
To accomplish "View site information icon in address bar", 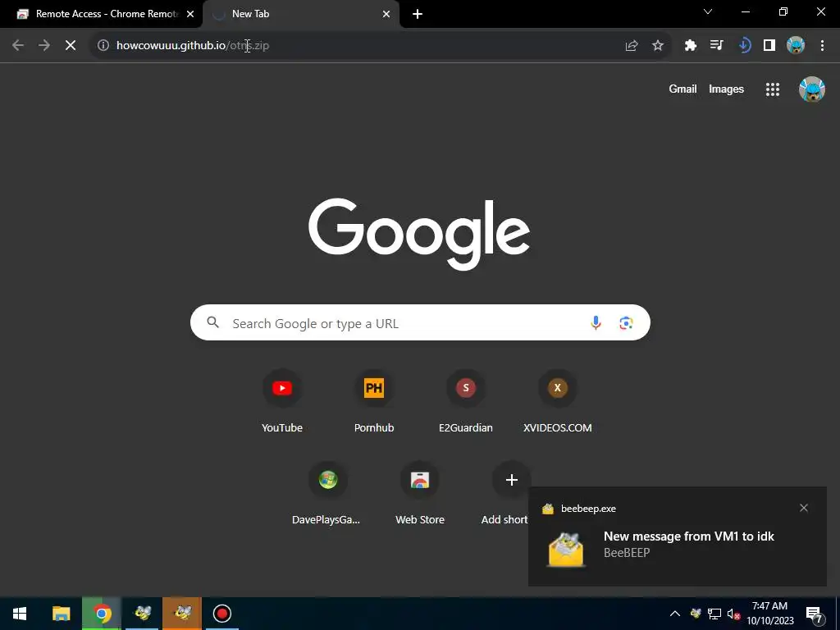I will pos(103,46).
